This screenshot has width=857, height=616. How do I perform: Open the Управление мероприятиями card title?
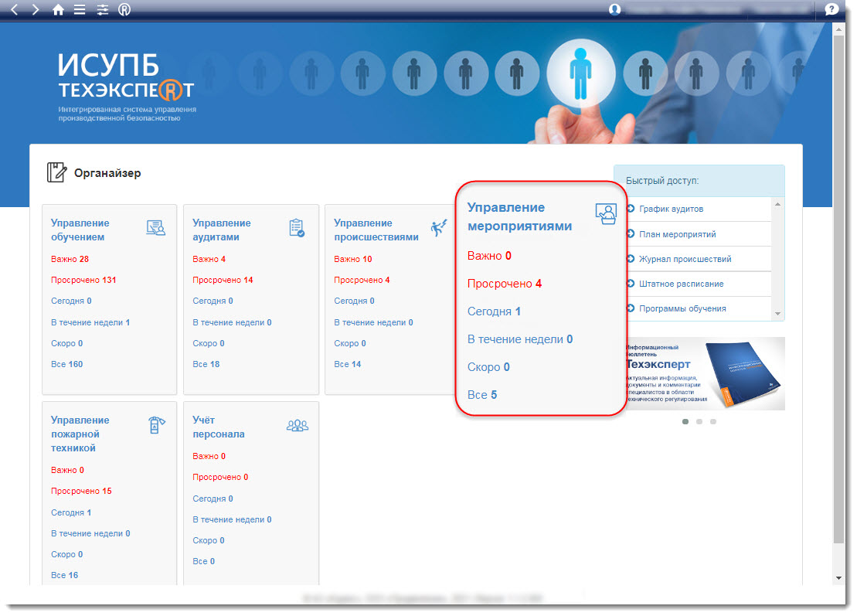(519, 216)
